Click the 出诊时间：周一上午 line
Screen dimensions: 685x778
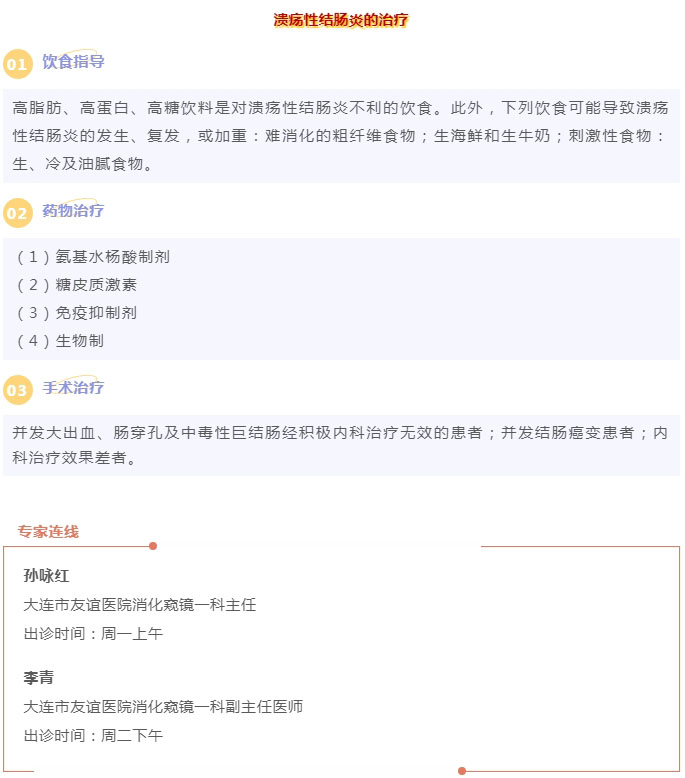(x=93, y=634)
